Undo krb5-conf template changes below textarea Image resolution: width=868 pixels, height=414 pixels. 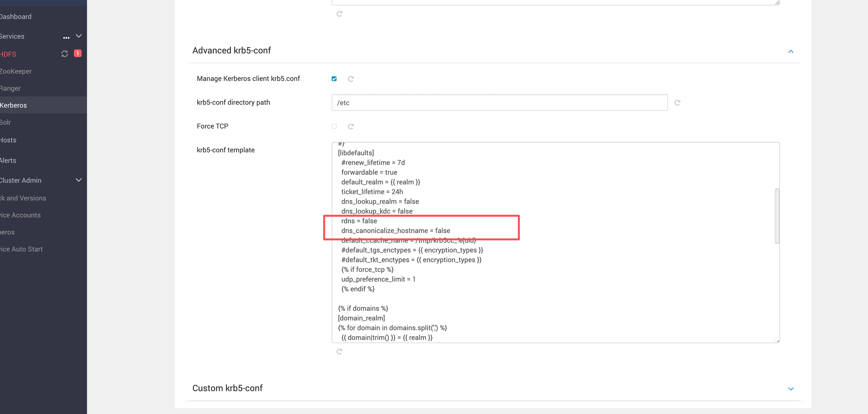pos(339,351)
